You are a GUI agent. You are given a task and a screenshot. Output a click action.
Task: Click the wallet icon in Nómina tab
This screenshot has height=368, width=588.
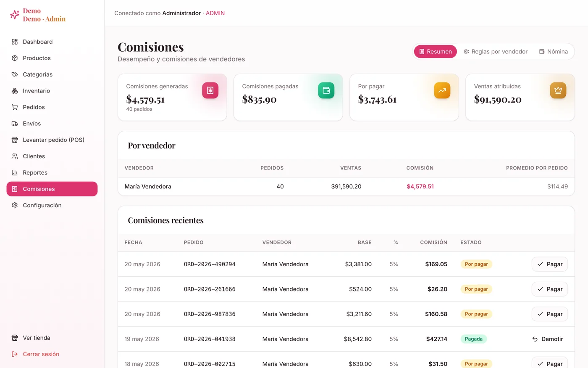point(542,52)
